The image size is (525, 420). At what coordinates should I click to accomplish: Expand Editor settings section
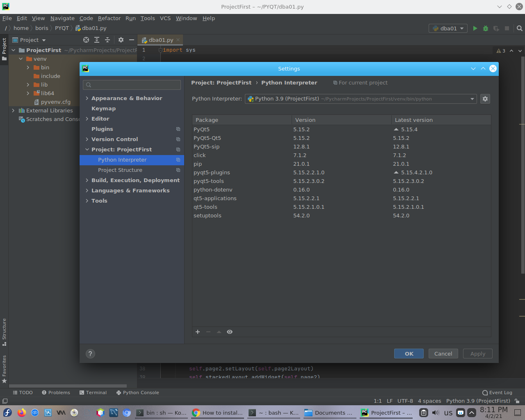(x=87, y=119)
